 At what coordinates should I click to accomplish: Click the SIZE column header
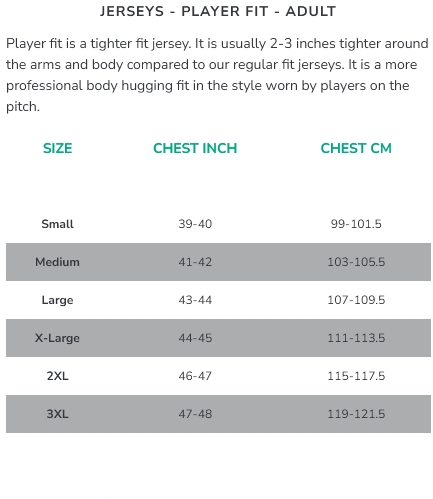point(57,148)
